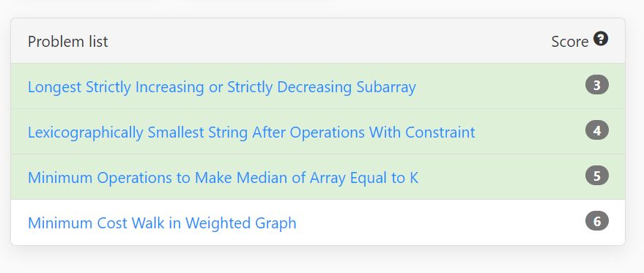This screenshot has height=273, width=644.
Task: Select the green row for Median of Array
Action: click(x=318, y=177)
